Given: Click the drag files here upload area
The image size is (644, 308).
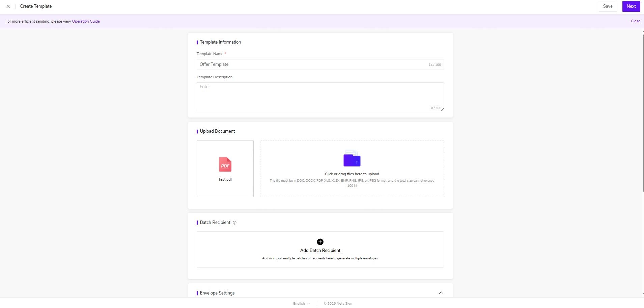Looking at the screenshot, I should [352, 169].
